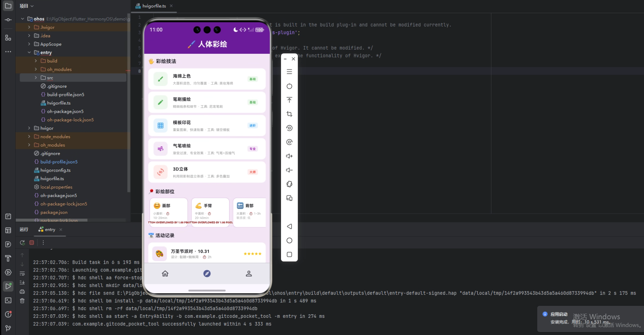Open the Structure tool window icon
The height and width of the screenshot is (335, 644).
point(8,38)
